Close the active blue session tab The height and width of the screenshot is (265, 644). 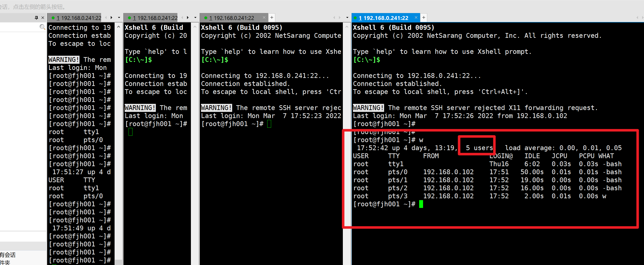416,17
